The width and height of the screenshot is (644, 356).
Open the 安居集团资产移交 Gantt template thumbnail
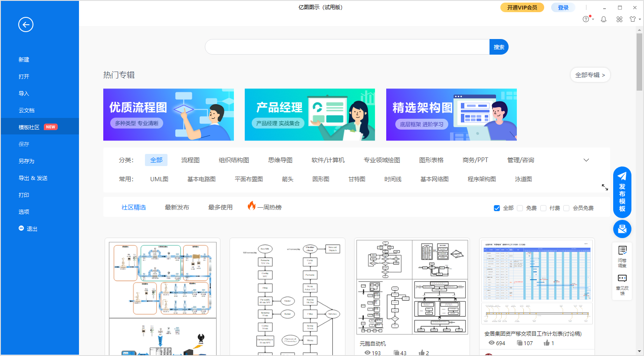pos(537,282)
